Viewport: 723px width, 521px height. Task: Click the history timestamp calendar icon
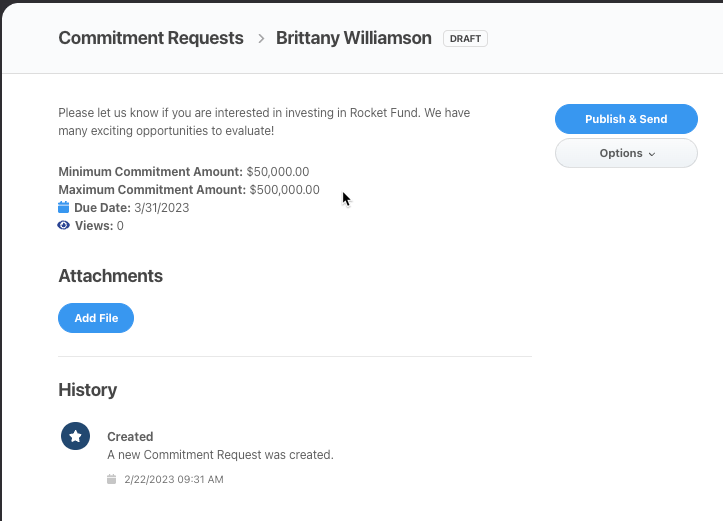[x=112, y=479]
